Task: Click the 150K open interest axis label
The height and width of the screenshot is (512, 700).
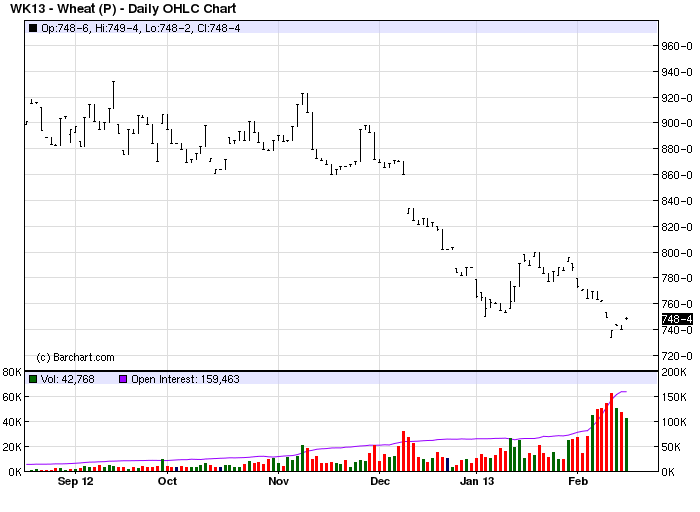Action: click(674, 397)
